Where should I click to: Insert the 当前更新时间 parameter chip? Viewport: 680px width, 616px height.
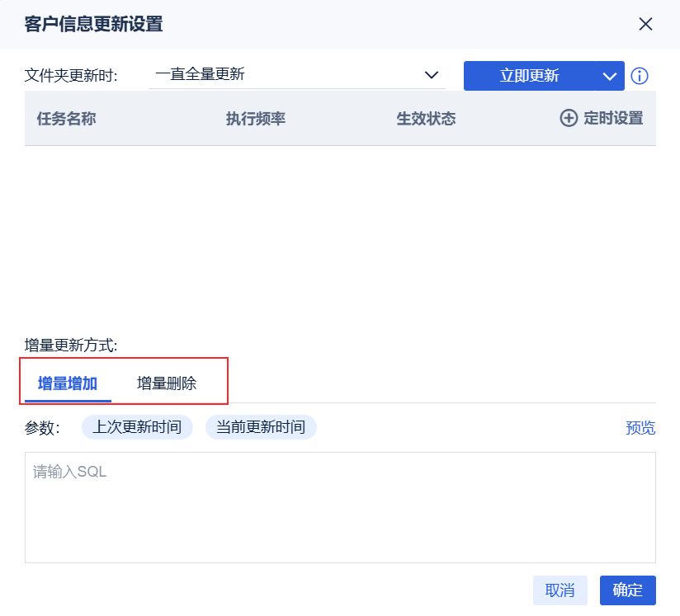(261, 427)
